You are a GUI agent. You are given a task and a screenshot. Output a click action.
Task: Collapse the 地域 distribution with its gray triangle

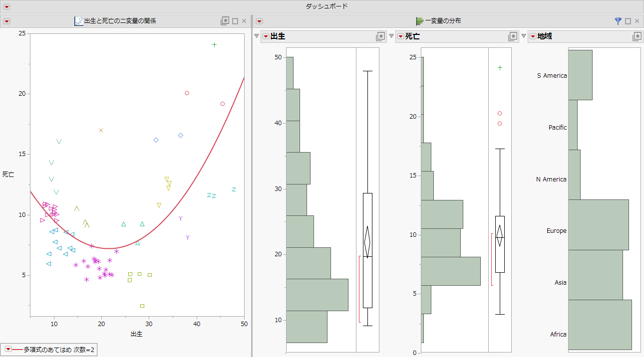[x=524, y=36]
